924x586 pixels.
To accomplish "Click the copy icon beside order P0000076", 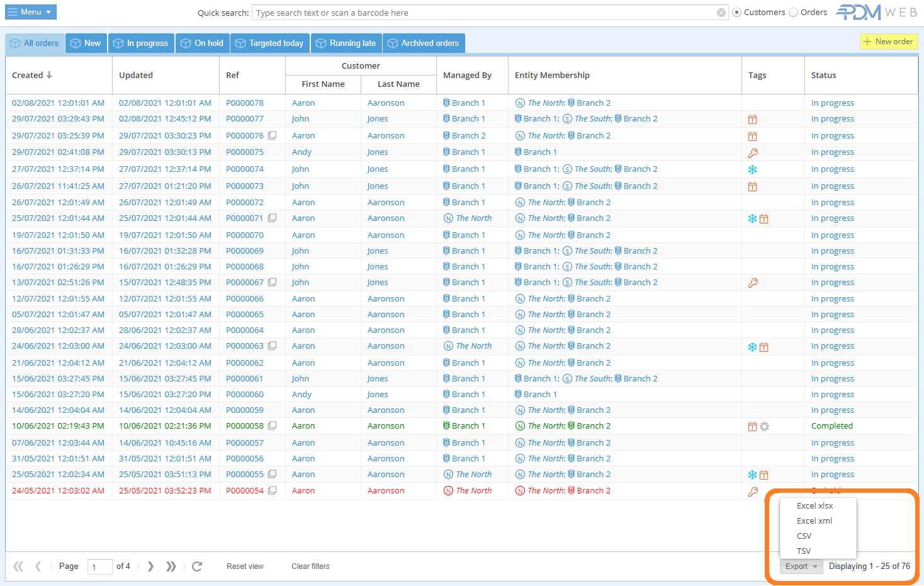I will [x=273, y=135].
